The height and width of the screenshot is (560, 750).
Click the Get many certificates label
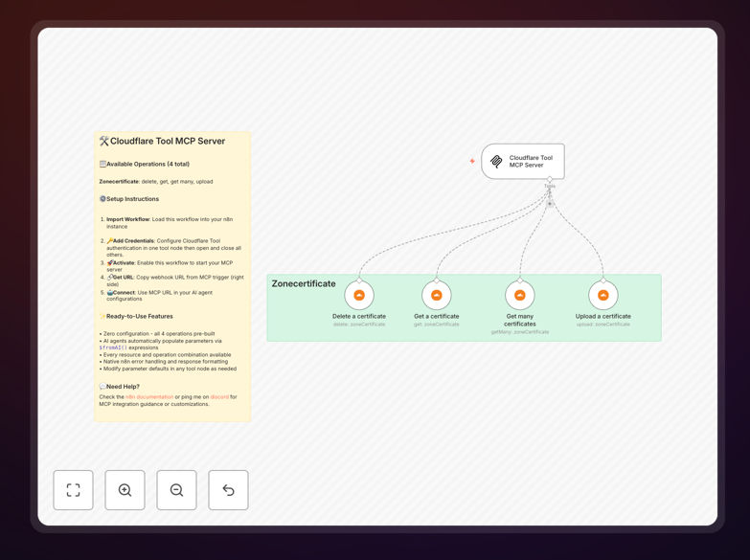point(520,320)
